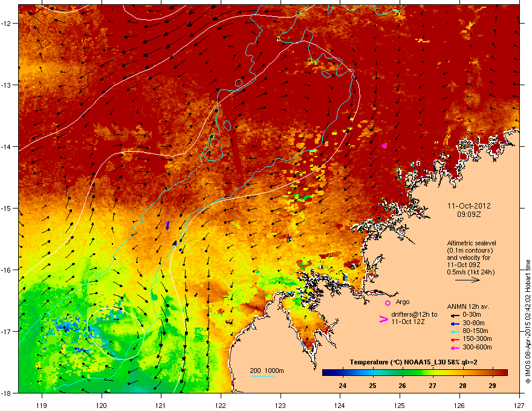Click the longitude axis label 127
Screen dimensions: 532x411
519,405
